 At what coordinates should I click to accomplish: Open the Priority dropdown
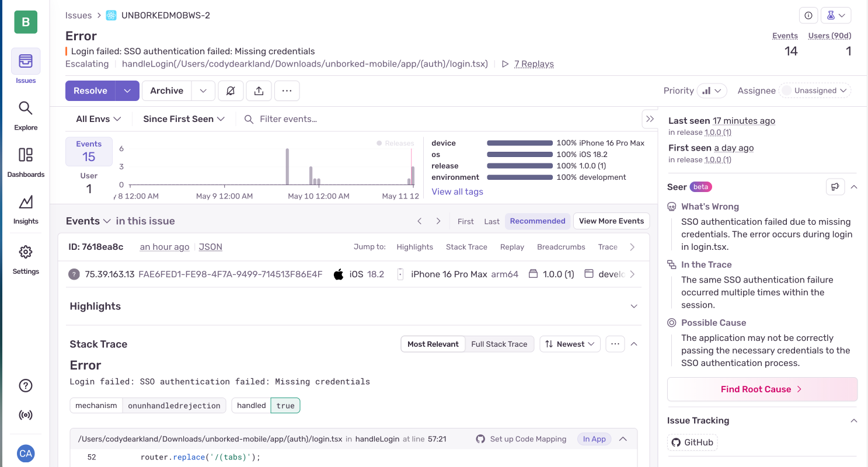(x=712, y=90)
